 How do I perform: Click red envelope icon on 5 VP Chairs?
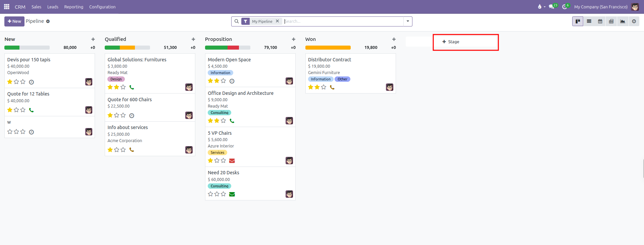(x=232, y=161)
